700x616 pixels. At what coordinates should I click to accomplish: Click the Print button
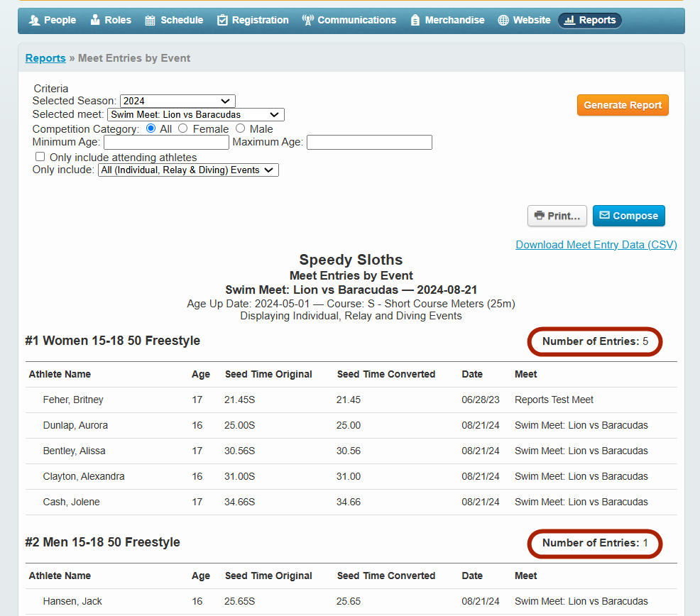pos(557,216)
